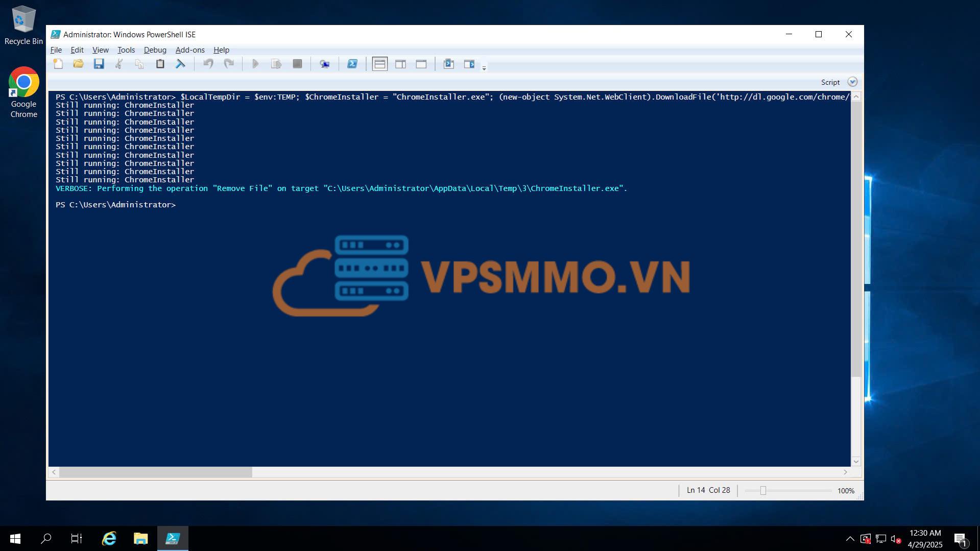Viewport: 980px width, 551px height.
Task: Toggle Show Script Pane Top layout
Action: (x=380, y=64)
